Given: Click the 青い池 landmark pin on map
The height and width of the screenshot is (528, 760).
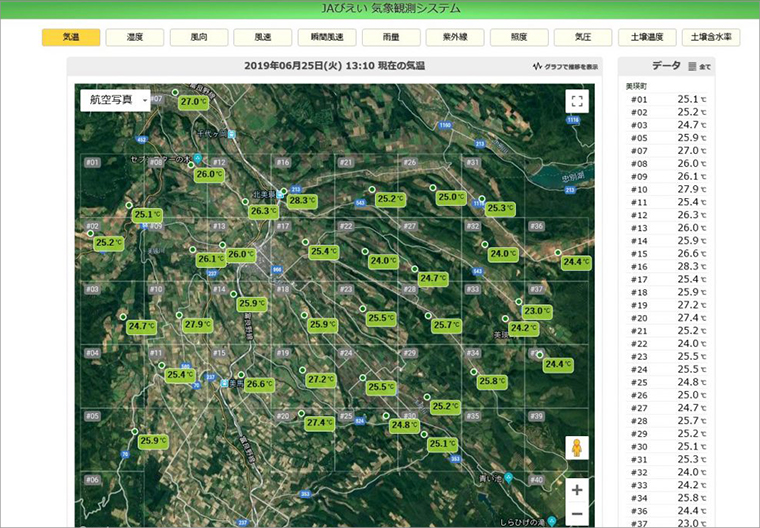Looking at the screenshot, I should click(508, 478).
